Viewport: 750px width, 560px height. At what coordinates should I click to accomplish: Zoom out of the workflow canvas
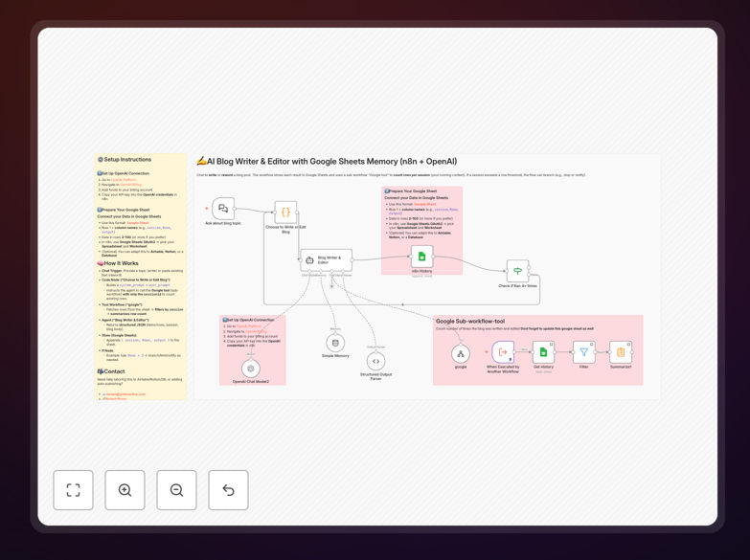click(176, 490)
